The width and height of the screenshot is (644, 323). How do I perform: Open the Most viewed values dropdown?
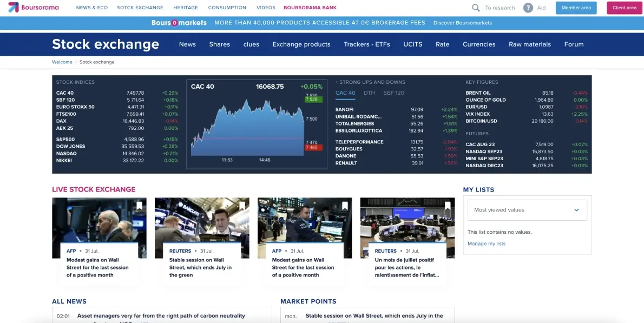coord(527,210)
